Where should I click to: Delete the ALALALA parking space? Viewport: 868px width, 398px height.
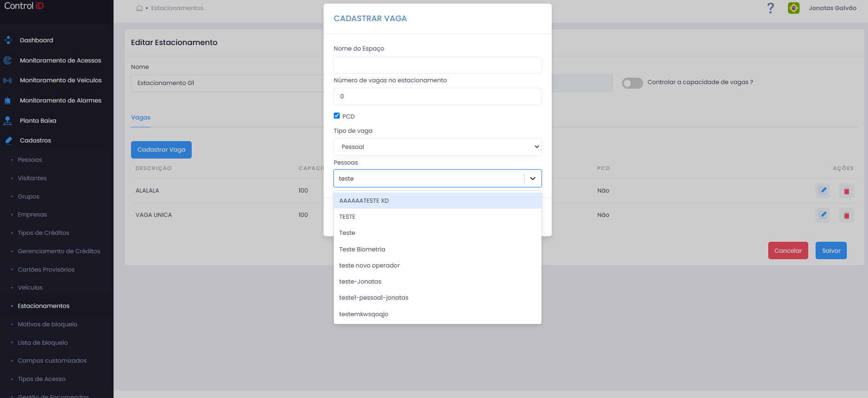coord(846,191)
